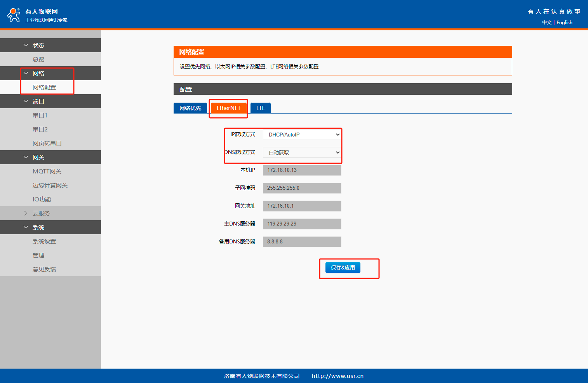Switch language to 中文
588x383 pixels.
(546, 23)
